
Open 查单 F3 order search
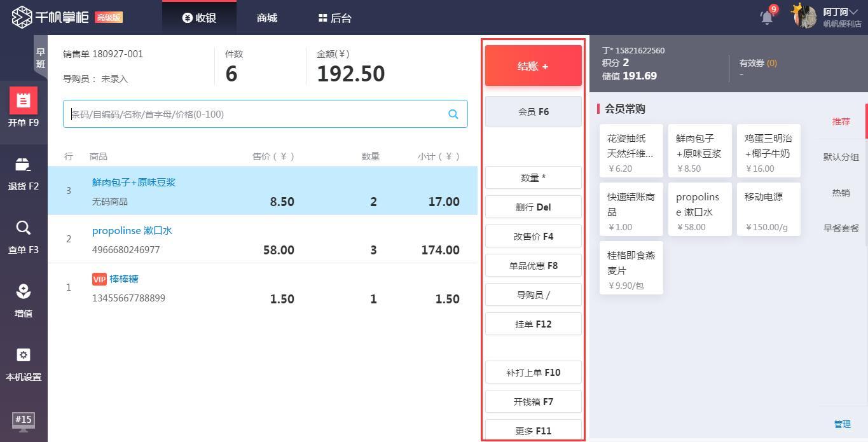coord(24,237)
